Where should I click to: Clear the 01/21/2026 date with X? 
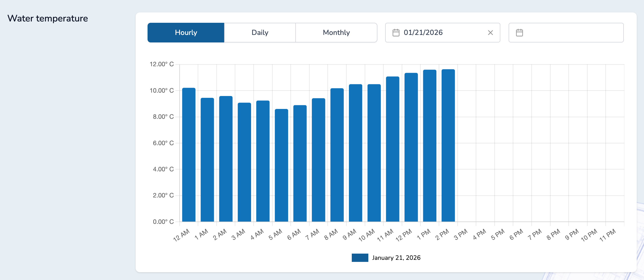(x=490, y=33)
